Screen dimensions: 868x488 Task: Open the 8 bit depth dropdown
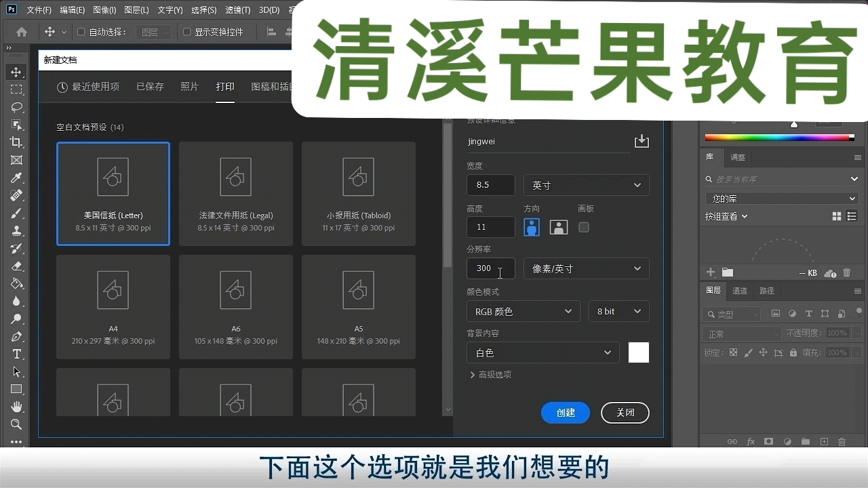(618, 311)
